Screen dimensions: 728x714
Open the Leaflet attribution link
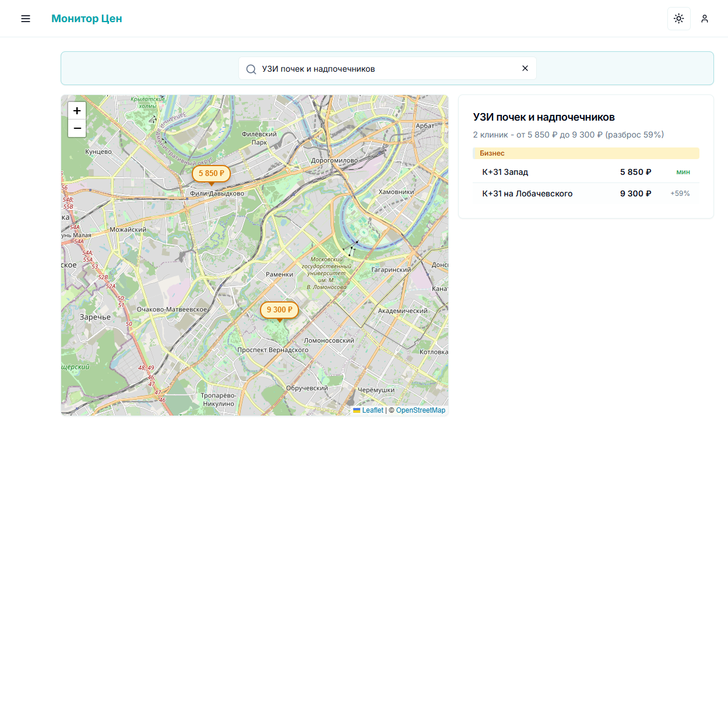[372, 410]
